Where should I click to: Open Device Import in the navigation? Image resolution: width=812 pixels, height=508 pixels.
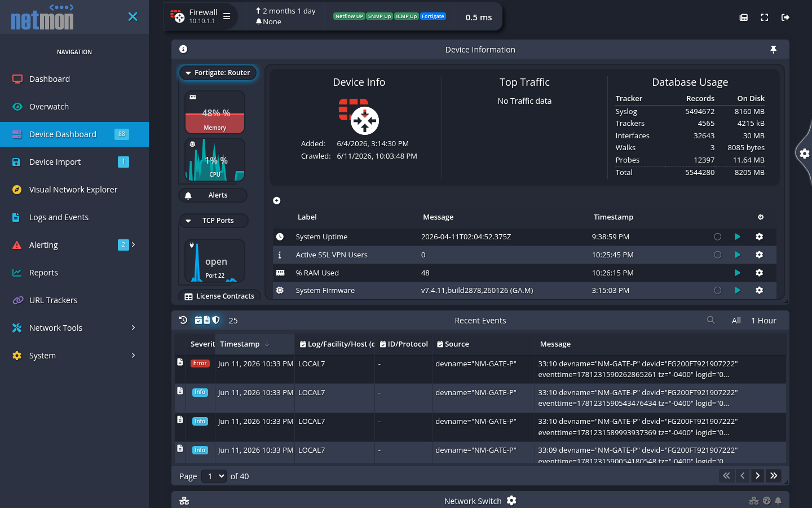pos(74,162)
